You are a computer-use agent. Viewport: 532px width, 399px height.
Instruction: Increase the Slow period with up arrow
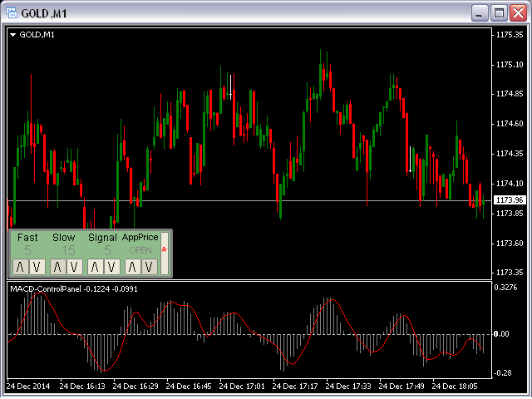point(57,267)
